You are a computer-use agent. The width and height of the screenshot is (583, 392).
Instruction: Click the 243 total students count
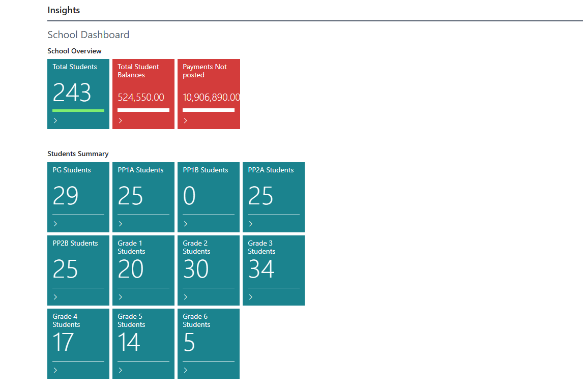72,92
